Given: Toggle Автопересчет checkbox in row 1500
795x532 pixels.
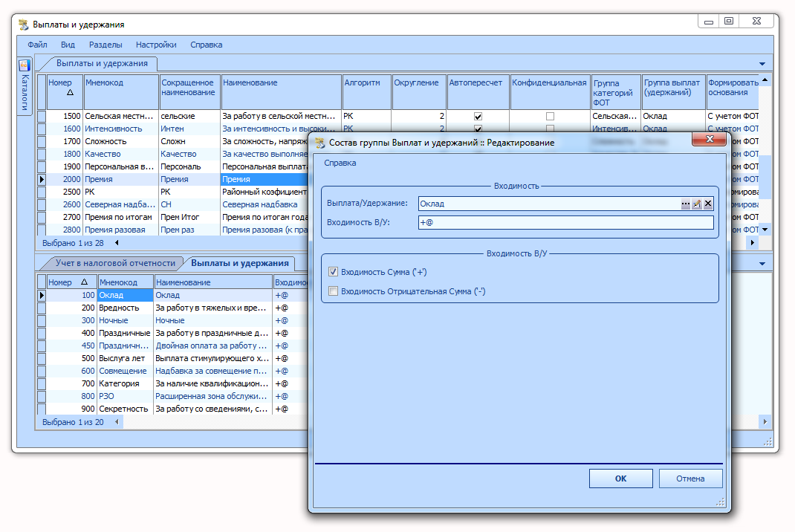Looking at the screenshot, I should pyautogui.click(x=478, y=117).
